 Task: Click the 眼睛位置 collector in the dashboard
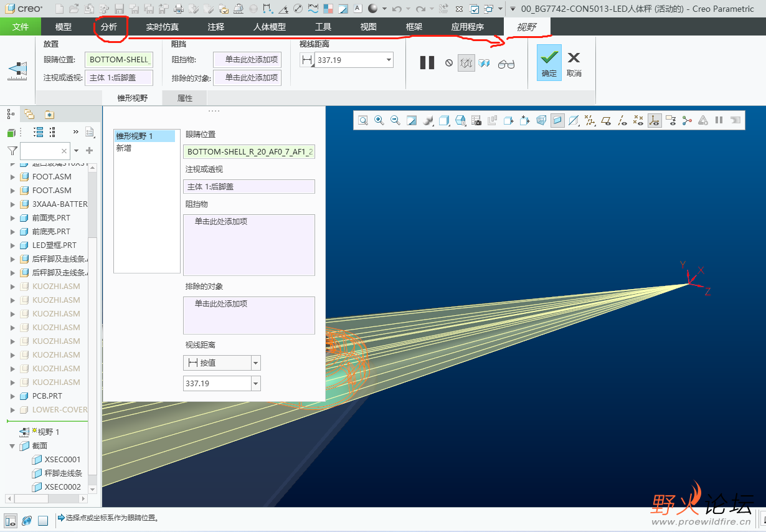pos(119,60)
